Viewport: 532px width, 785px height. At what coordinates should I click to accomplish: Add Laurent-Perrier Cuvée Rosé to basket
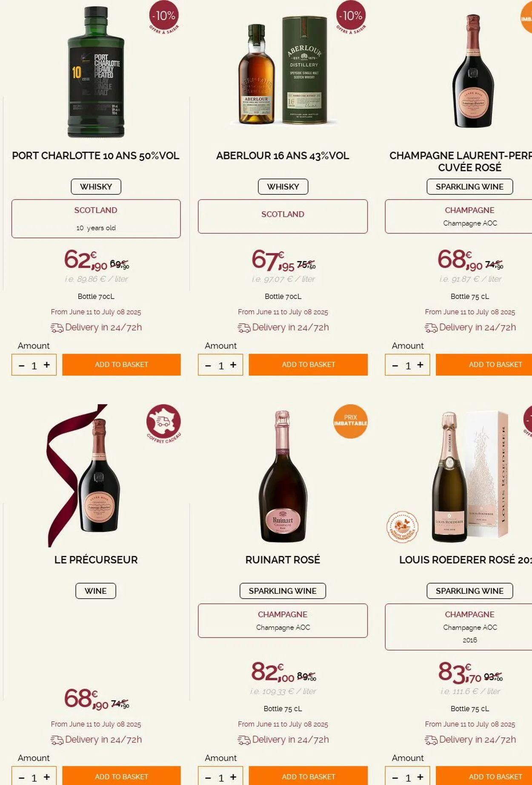pyautogui.click(x=485, y=365)
